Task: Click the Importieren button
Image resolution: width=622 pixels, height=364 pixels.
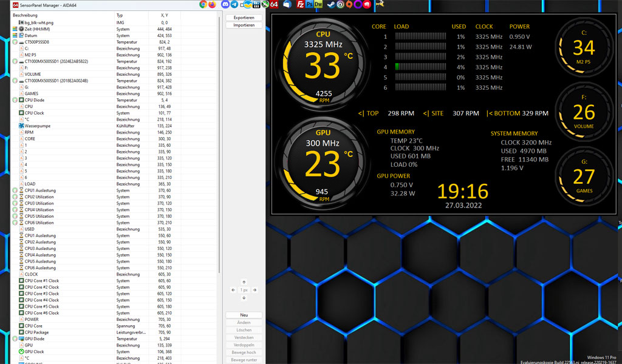Action: coord(244,25)
